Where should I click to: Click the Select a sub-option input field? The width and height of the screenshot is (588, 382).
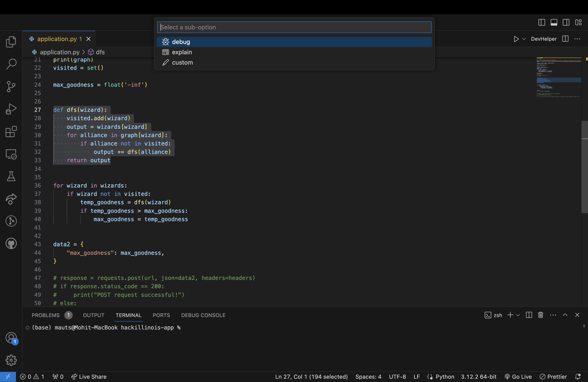(x=294, y=27)
